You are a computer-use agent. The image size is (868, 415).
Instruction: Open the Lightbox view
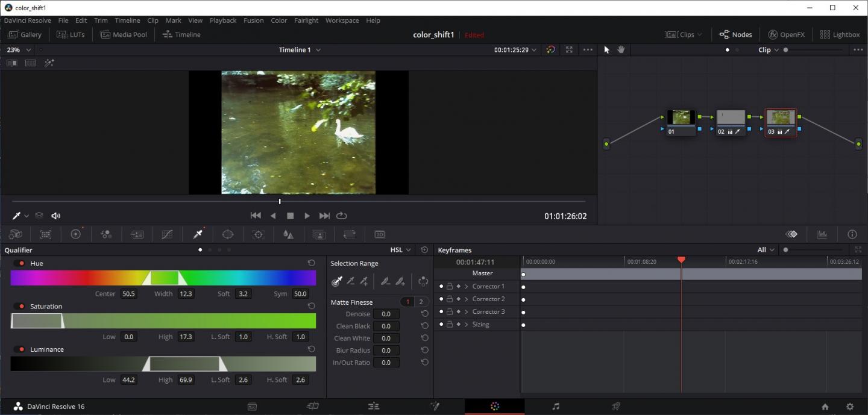840,34
